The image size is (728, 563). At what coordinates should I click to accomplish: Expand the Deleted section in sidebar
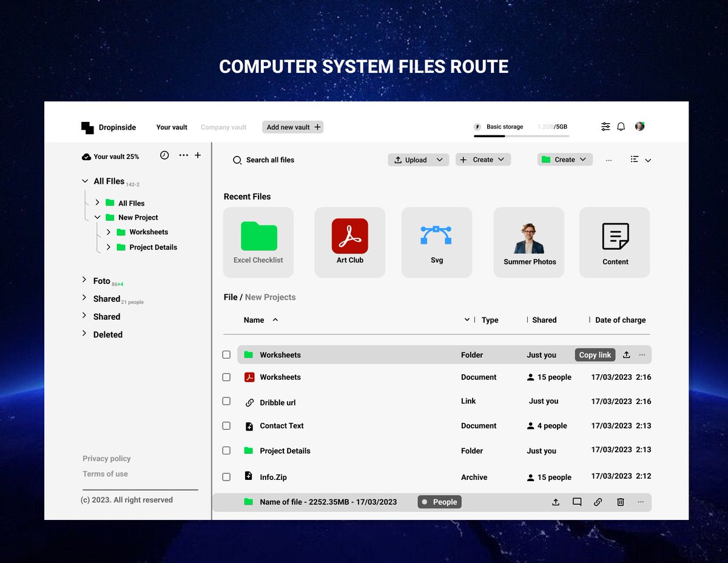(84, 334)
